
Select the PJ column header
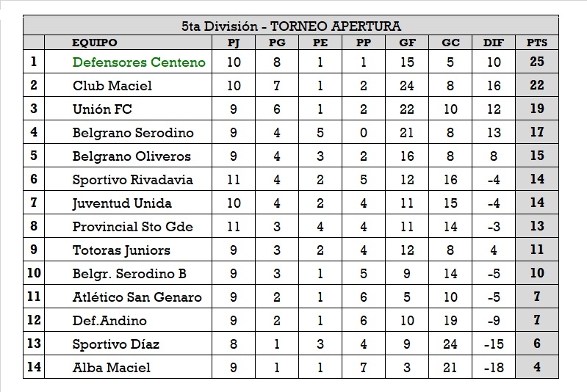(x=234, y=43)
